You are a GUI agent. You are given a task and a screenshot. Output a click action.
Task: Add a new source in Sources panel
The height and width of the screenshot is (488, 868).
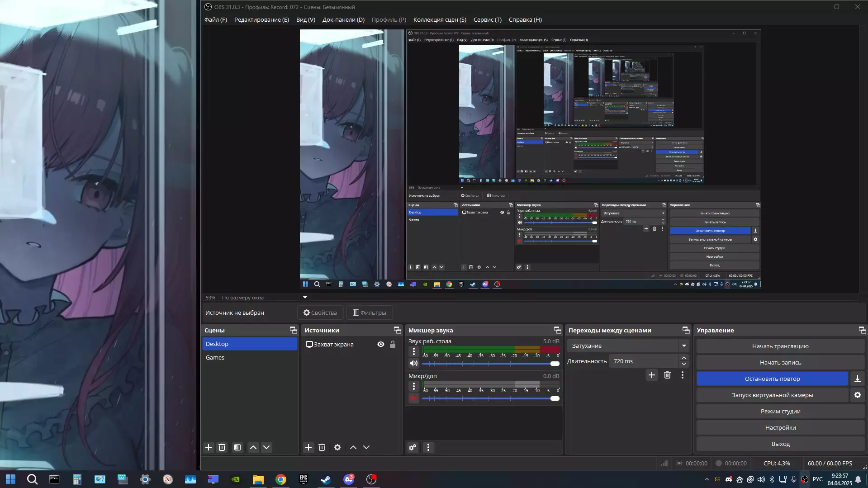click(x=308, y=447)
